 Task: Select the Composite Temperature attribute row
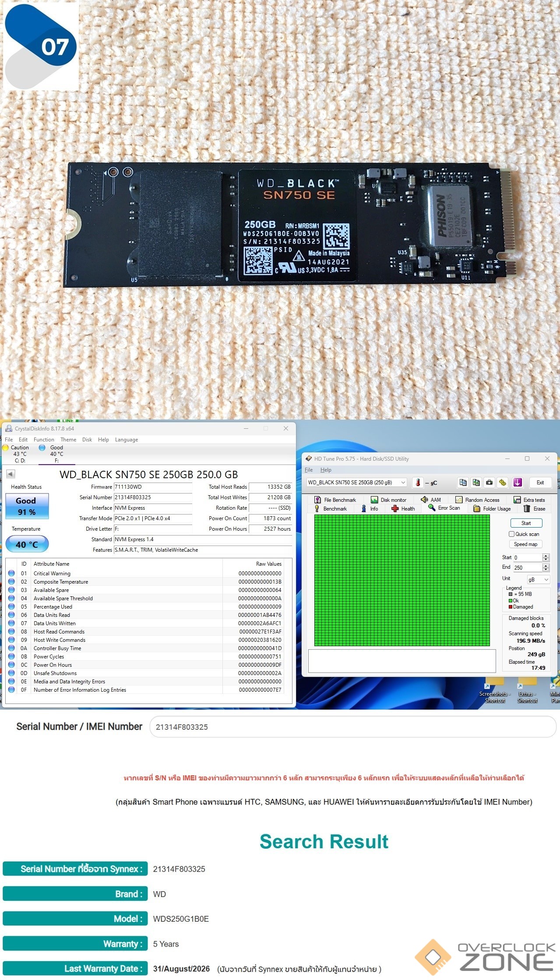point(145,581)
